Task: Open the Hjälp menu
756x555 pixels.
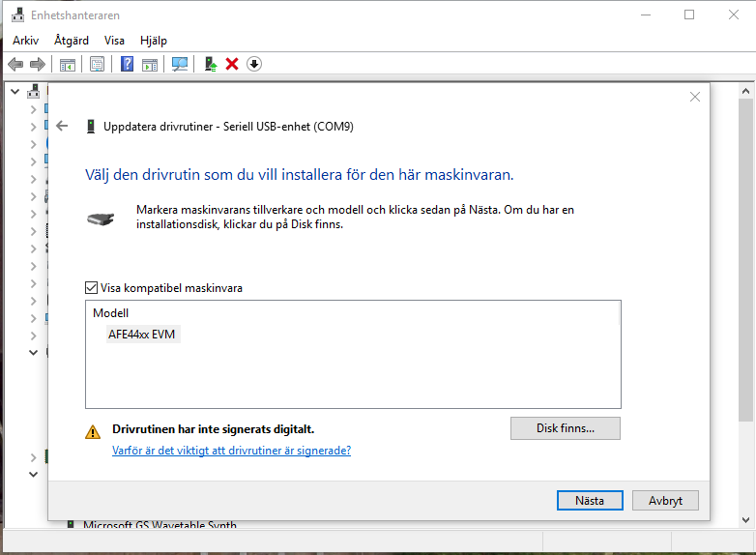Action: coord(154,41)
